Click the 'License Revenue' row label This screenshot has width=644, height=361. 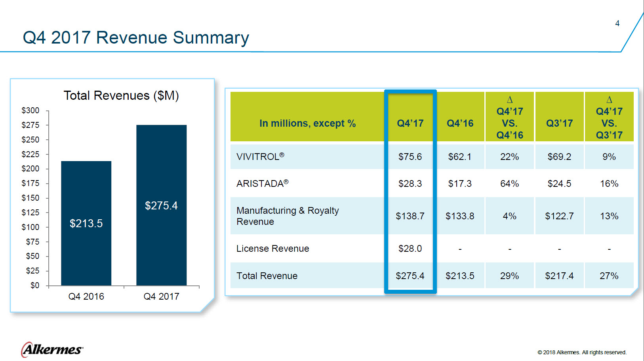click(273, 249)
